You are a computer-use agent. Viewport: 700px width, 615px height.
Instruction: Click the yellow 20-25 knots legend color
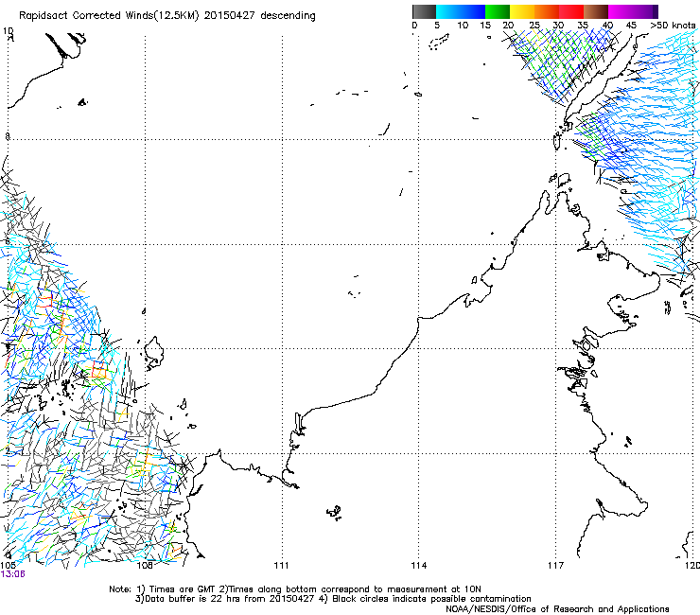point(522,11)
